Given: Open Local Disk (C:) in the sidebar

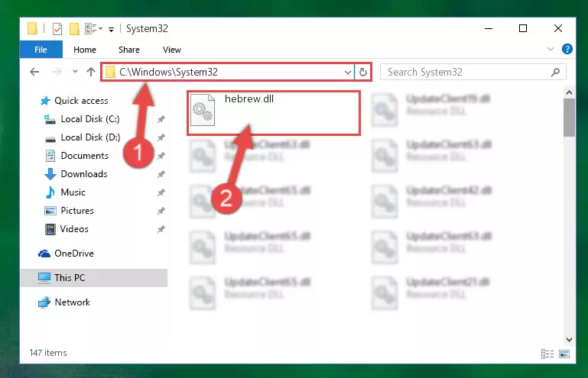Looking at the screenshot, I should (x=90, y=119).
